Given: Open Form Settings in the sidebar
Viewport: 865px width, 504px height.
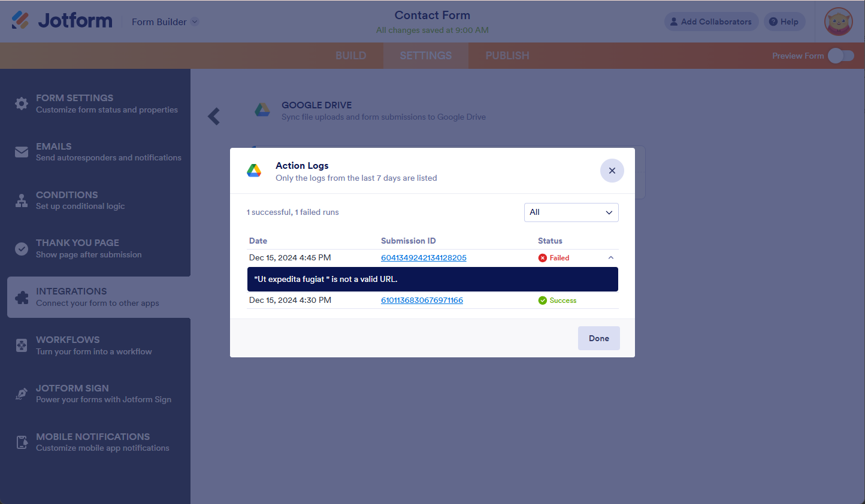Looking at the screenshot, I should [x=99, y=104].
